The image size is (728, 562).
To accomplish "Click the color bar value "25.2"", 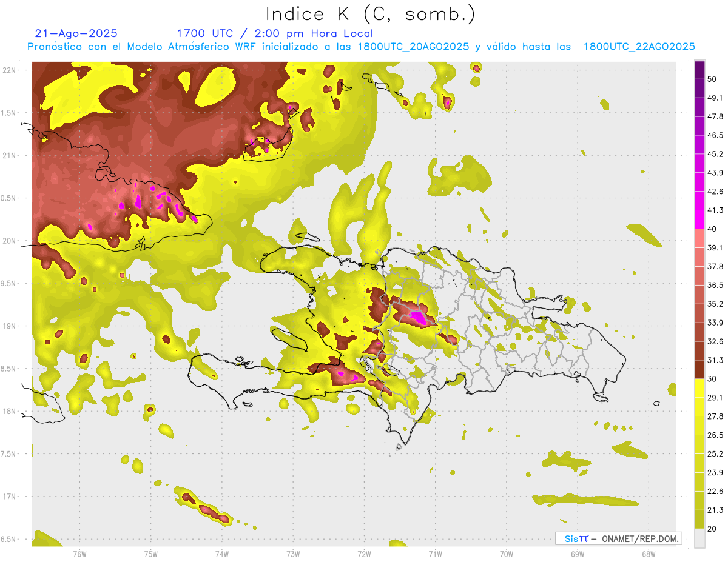I will (715, 454).
